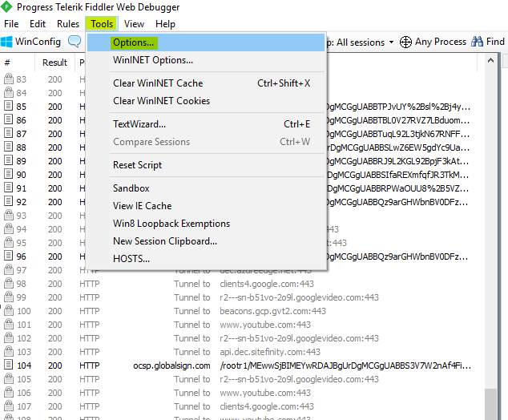Click the Fiddler app logo icon
The image size is (508, 420).
point(6,6)
